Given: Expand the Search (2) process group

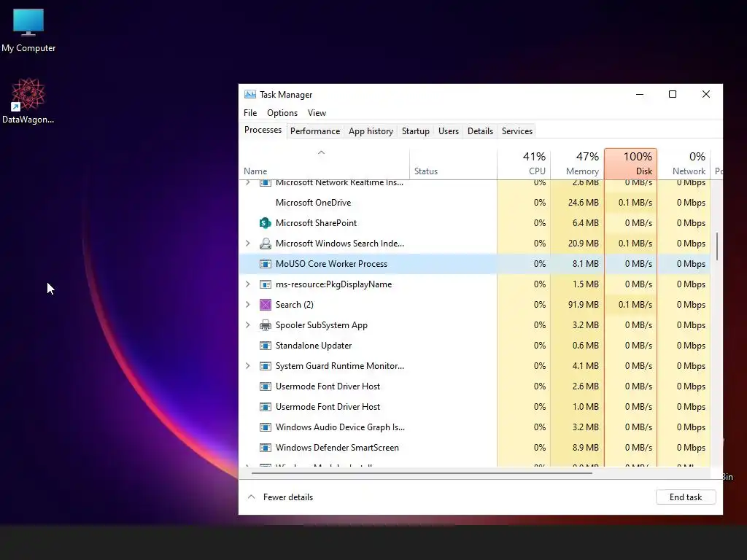Looking at the screenshot, I should [x=247, y=305].
